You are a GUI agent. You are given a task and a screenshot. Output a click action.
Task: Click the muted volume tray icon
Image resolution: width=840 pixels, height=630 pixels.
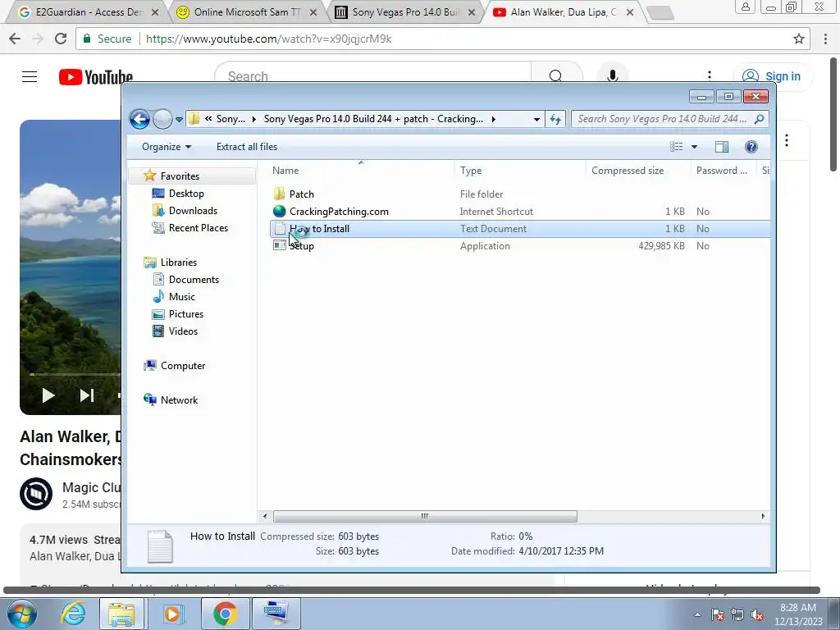tap(757, 614)
